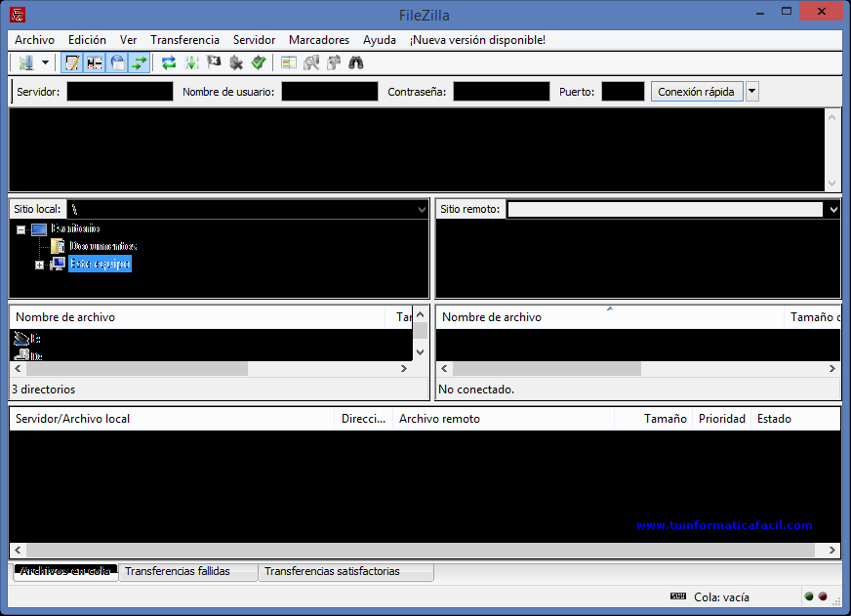Expand the Sitio local path dropdown
851x616 pixels.
pyautogui.click(x=422, y=210)
